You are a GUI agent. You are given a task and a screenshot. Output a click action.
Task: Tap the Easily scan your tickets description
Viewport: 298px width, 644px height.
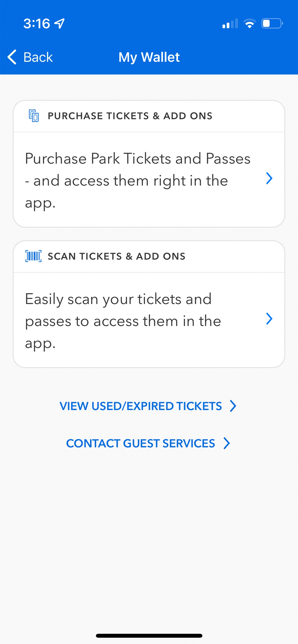point(123,321)
